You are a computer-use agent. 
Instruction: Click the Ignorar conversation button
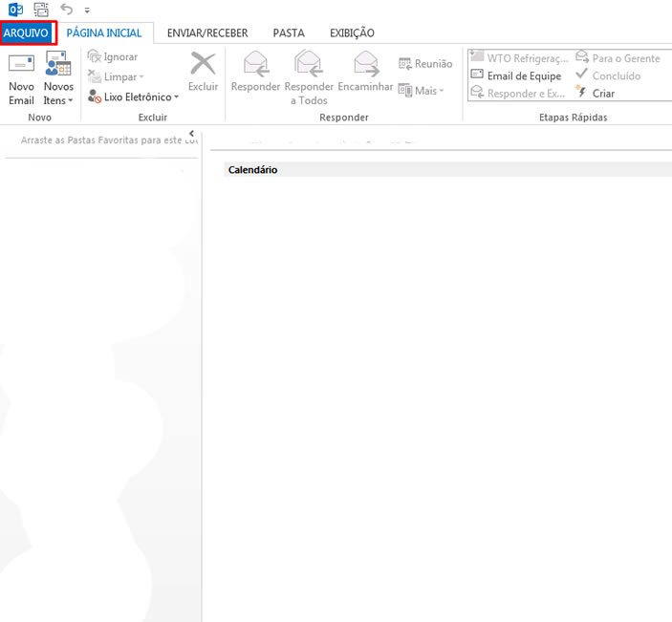point(113,56)
